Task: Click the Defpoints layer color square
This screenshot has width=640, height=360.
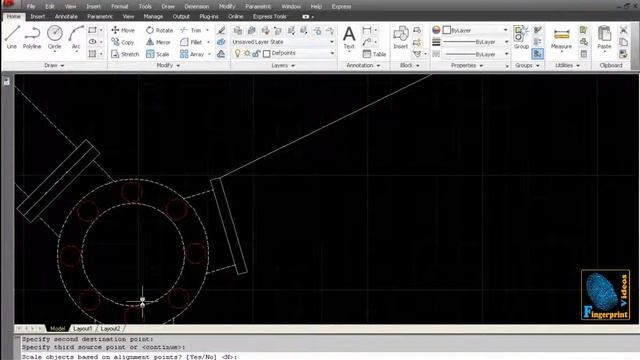Action: click(267, 53)
